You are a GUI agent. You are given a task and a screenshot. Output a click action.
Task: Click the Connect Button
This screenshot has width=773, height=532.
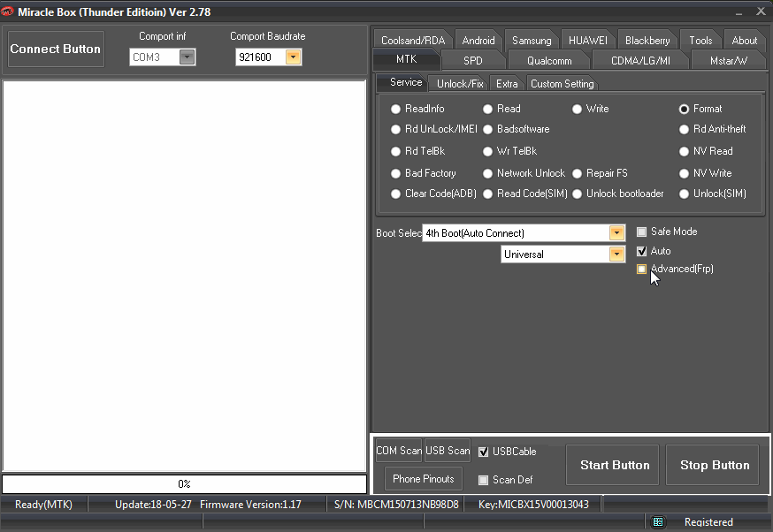point(55,49)
